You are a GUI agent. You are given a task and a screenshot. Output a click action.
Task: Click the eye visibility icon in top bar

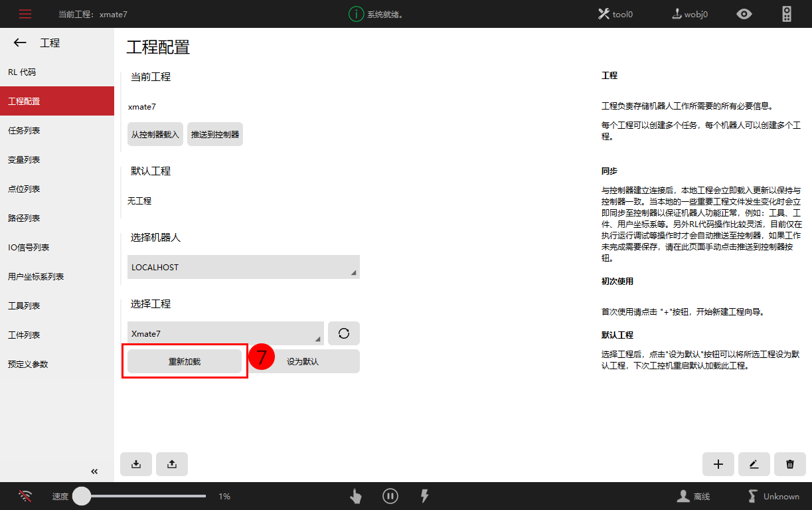click(744, 13)
